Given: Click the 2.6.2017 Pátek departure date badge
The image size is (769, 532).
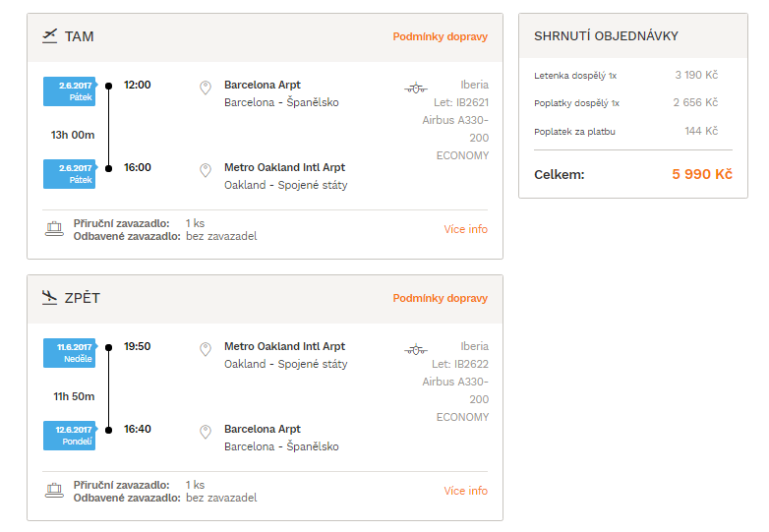Looking at the screenshot, I should coord(70,91).
